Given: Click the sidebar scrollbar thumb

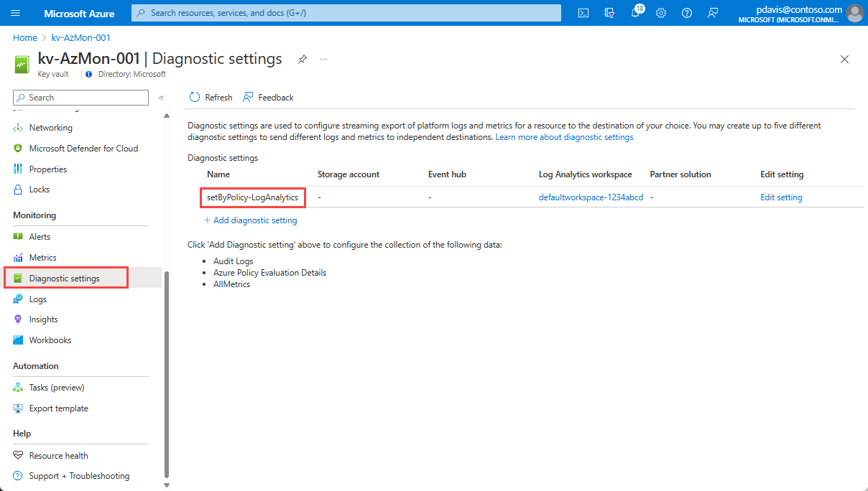Looking at the screenshot, I should 167,375.
